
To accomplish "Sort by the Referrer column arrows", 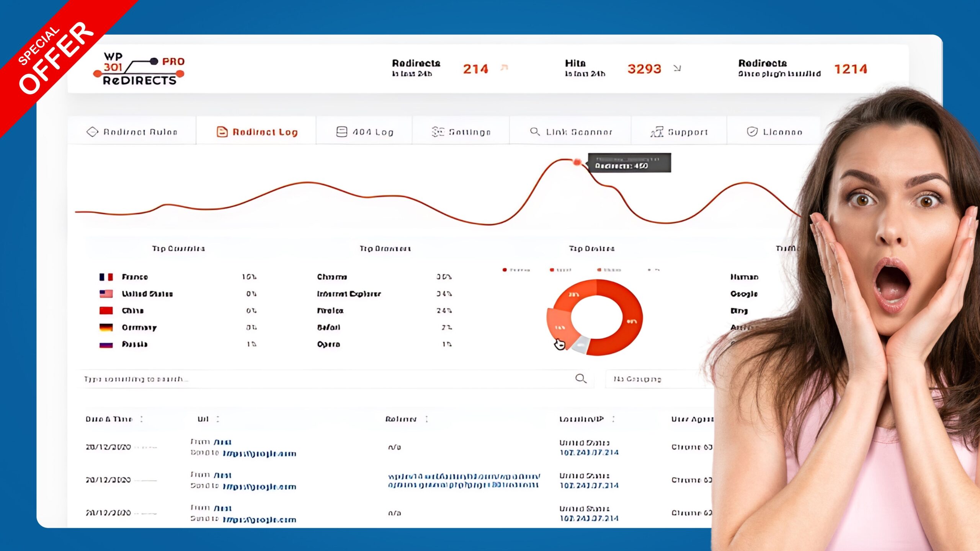I will pyautogui.click(x=427, y=419).
